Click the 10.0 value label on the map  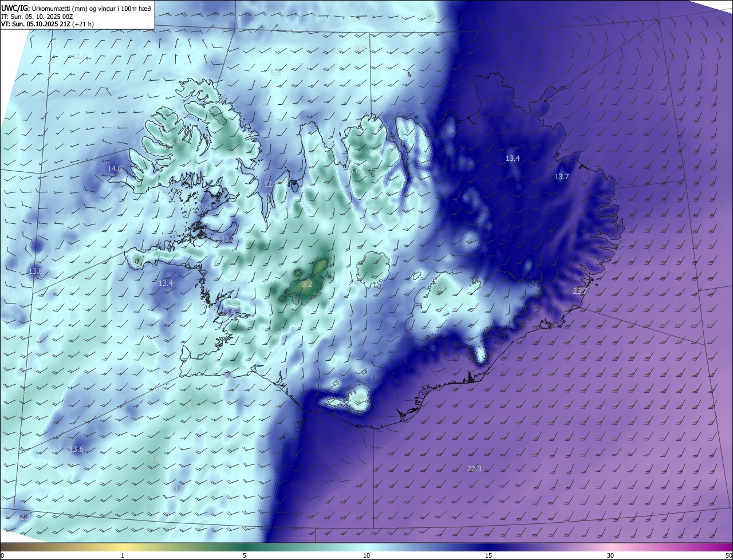click(x=80, y=56)
